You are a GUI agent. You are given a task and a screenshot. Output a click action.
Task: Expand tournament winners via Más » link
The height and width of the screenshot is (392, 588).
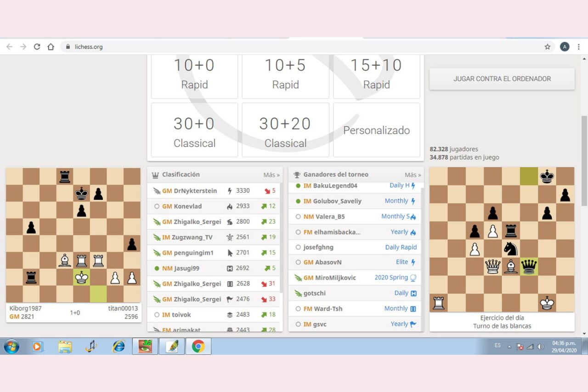coord(412,174)
